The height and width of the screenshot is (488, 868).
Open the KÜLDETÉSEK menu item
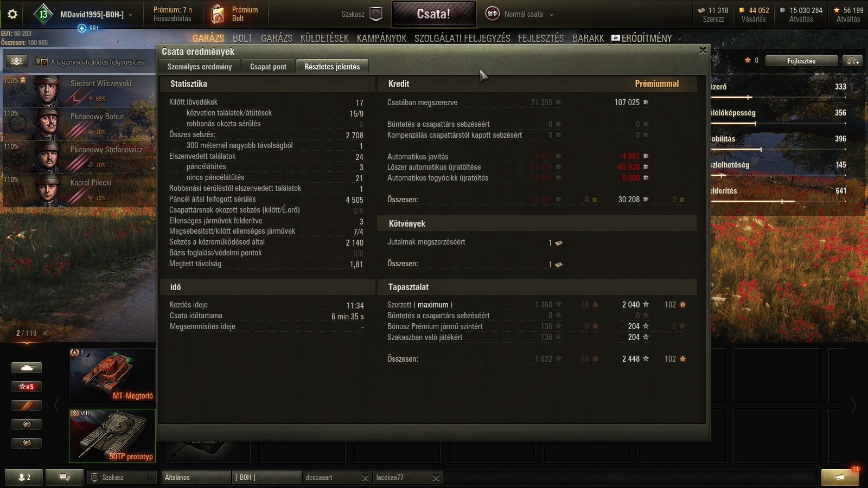324,38
